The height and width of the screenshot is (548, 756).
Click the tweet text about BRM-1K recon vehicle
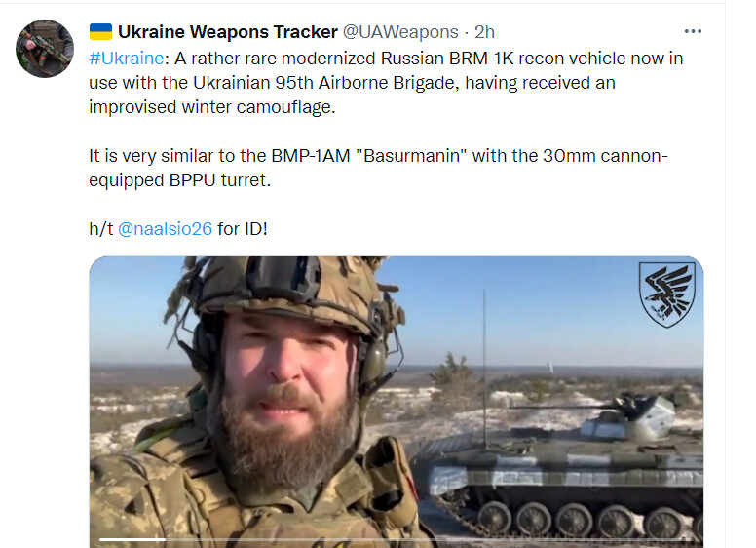tap(386, 83)
